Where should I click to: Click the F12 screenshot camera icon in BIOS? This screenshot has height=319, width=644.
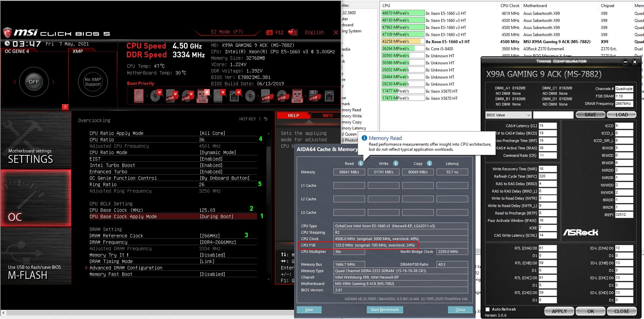tap(269, 32)
